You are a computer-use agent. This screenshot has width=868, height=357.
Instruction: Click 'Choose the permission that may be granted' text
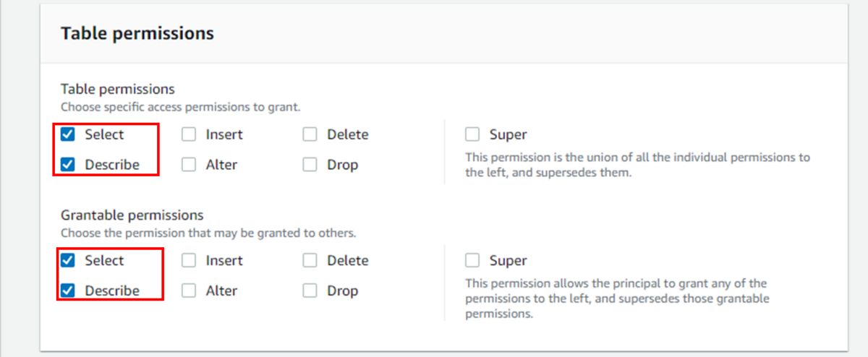[x=208, y=233]
